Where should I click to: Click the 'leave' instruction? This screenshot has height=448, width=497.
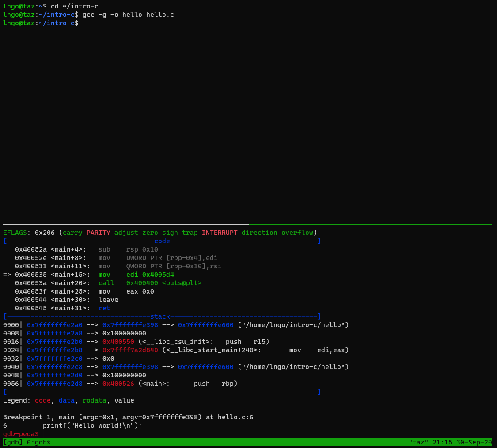click(x=108, y=300)
